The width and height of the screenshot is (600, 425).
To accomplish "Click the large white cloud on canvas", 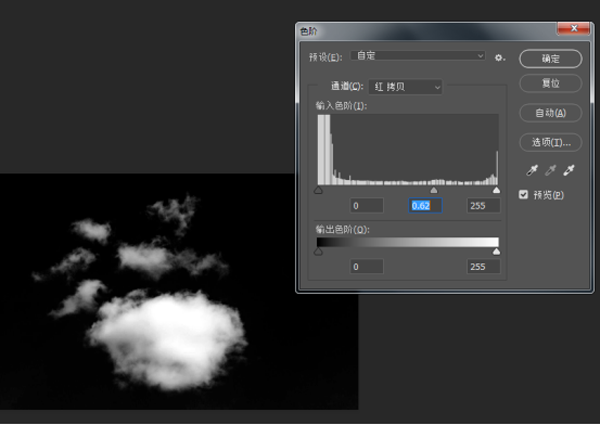I will click(168, 340).
